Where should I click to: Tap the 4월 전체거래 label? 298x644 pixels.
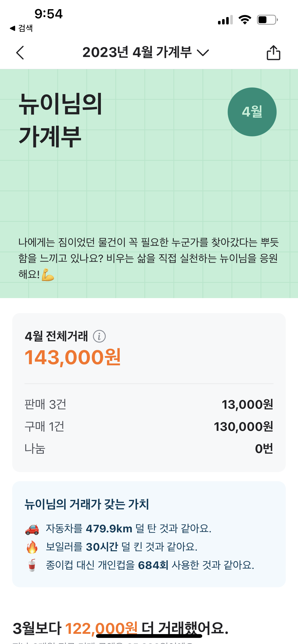(x=56, y=336)
